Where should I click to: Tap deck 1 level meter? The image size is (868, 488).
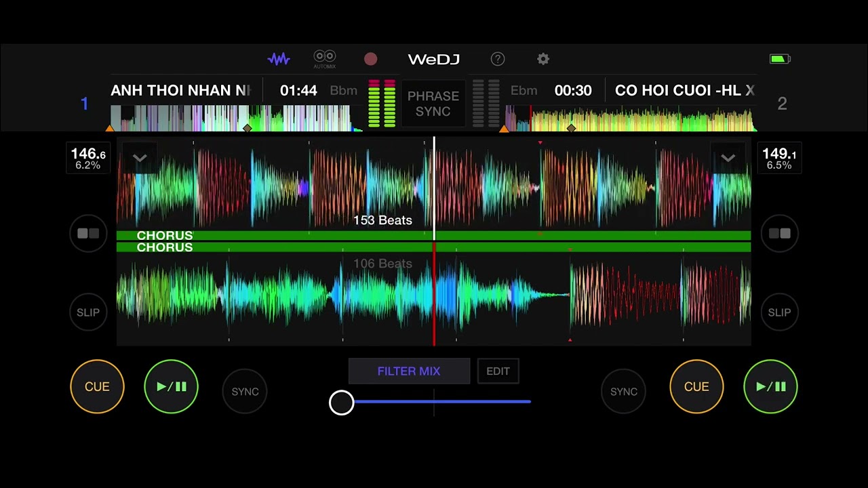tap(382, 103)
